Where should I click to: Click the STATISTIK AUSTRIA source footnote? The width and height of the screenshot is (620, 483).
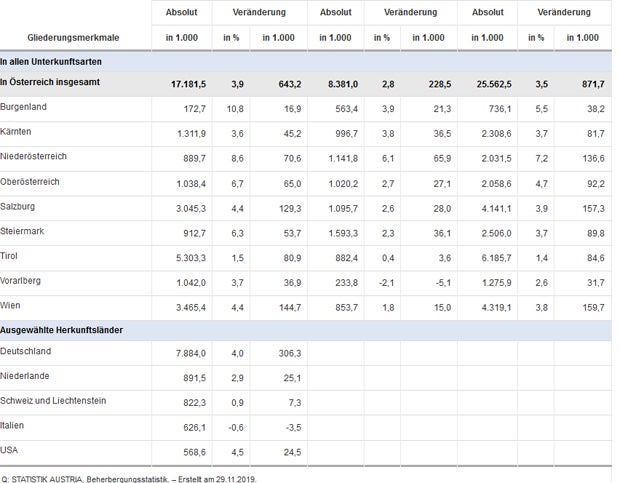pos(129,477)
